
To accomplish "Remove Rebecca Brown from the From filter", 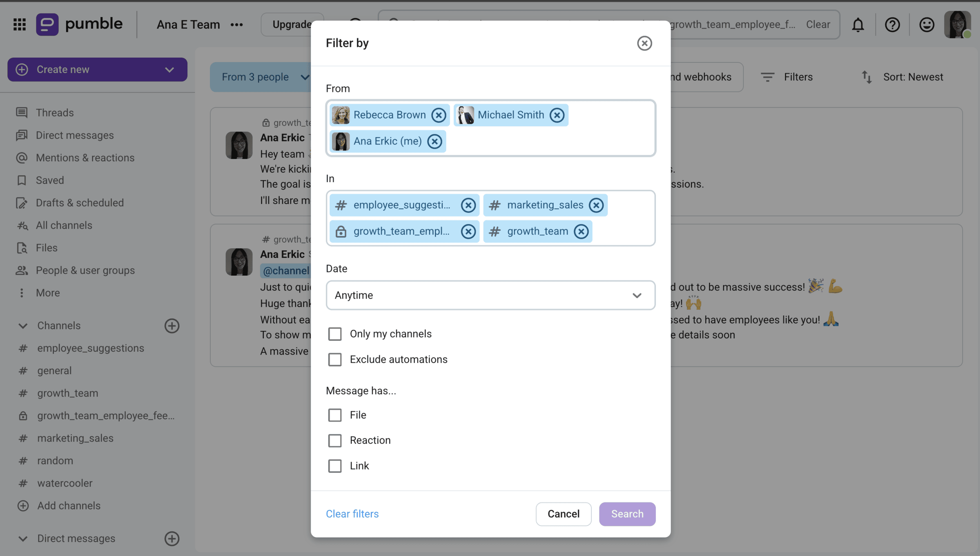I will (439, 115).
